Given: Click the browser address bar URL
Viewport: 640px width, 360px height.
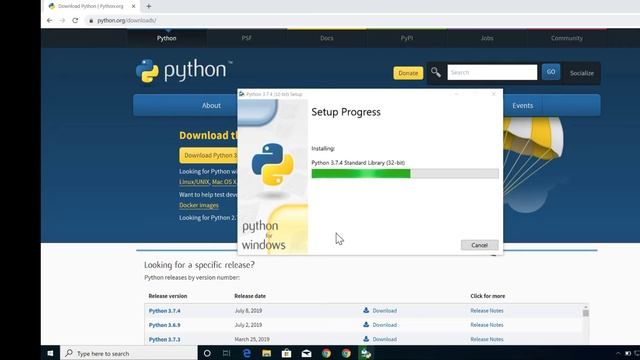Looking at the screenshot, I should (x=127, y=20).
